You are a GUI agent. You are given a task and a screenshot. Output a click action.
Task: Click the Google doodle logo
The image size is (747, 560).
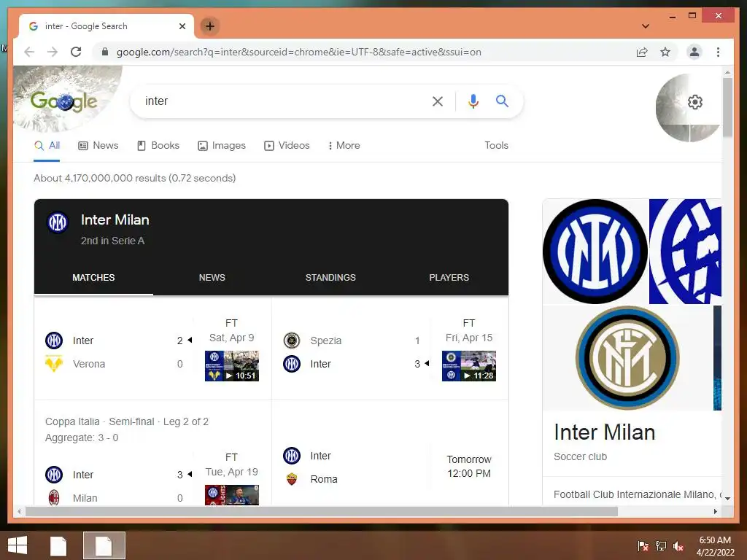point(64,101)
